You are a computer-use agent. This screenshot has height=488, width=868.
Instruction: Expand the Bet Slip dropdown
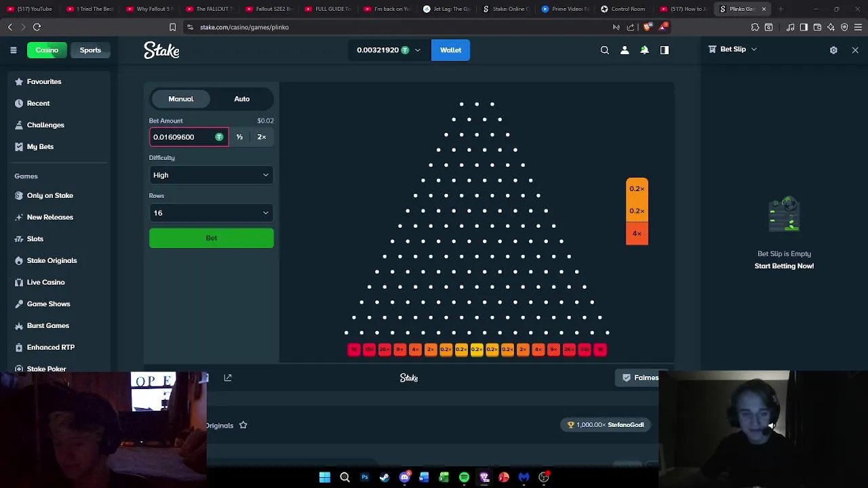753,49
